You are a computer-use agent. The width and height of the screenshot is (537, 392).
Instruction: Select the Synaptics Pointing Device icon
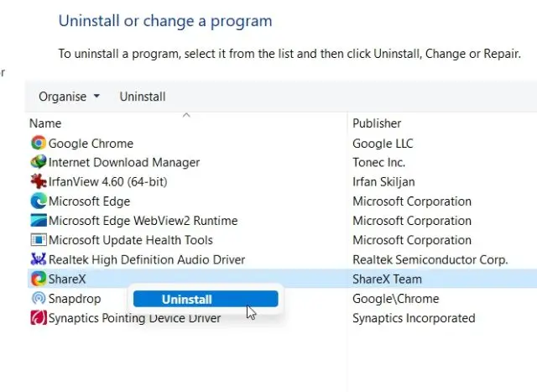point(39,317)
